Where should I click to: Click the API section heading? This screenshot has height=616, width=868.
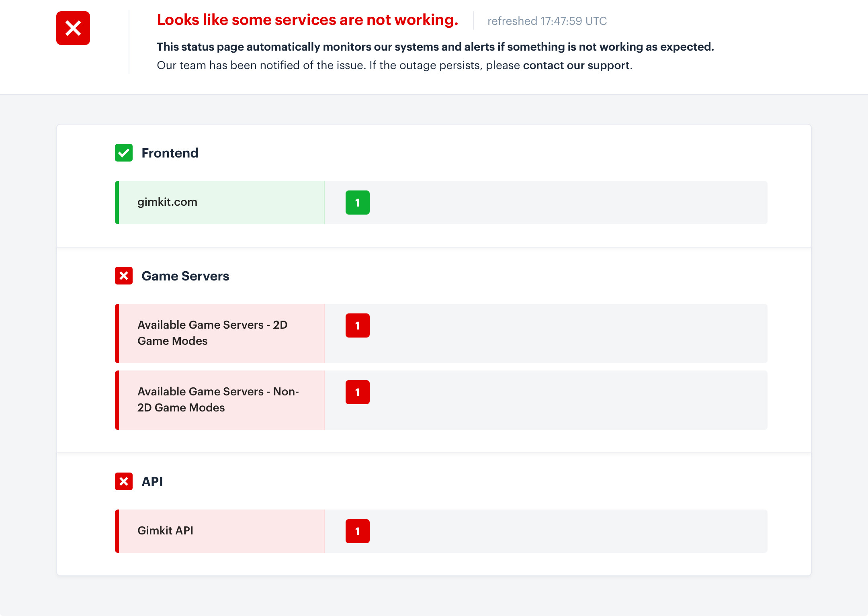click(x=152, y=481)
